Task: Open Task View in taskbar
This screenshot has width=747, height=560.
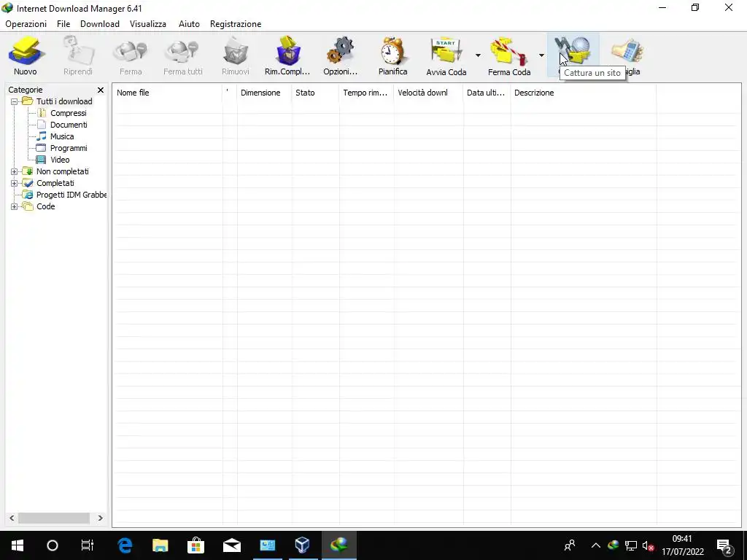Action: 88,545
